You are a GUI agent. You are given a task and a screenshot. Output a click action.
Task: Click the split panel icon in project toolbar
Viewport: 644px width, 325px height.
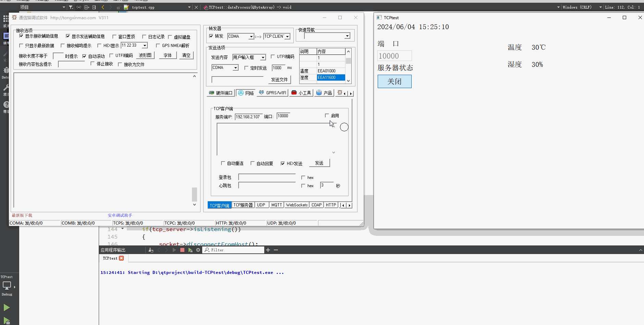87,7
